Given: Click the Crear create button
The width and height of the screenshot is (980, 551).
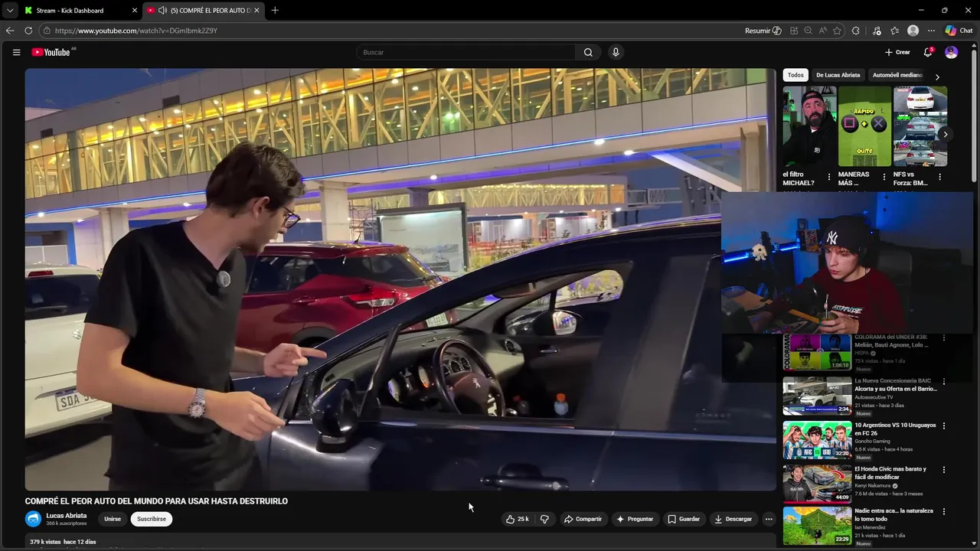Looking at the screenshot, I should [897, 52].
